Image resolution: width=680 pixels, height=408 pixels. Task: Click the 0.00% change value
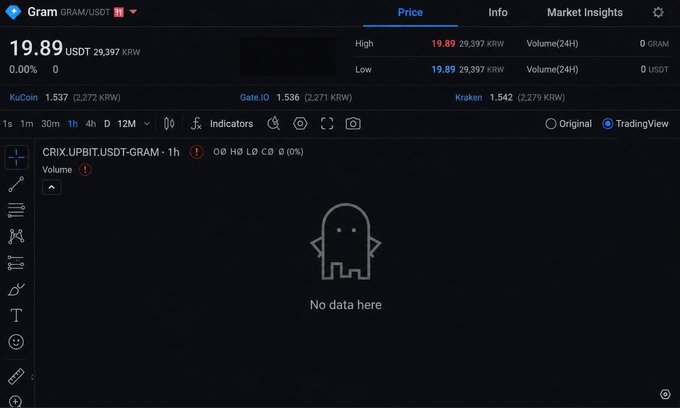pos(23,69)
